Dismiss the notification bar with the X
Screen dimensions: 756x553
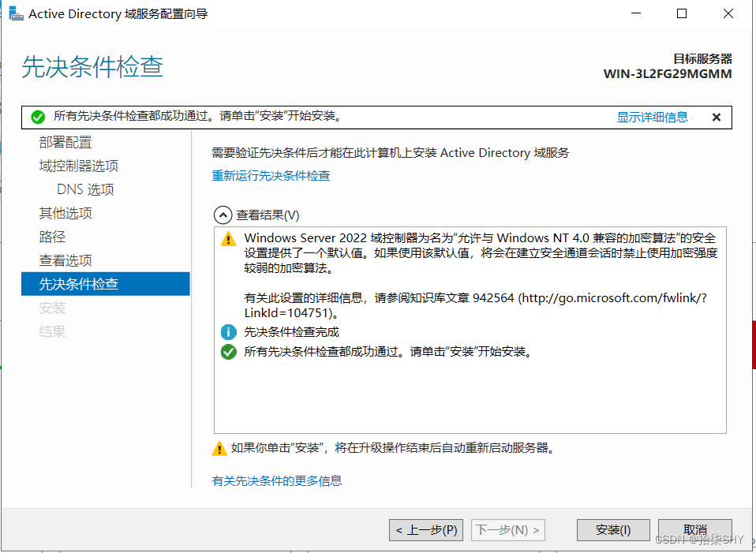point(717,118)
